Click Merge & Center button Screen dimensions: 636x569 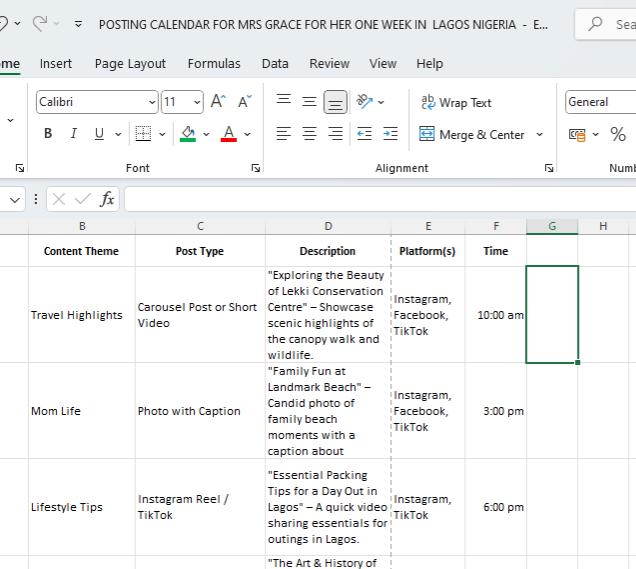pos(472,134)
